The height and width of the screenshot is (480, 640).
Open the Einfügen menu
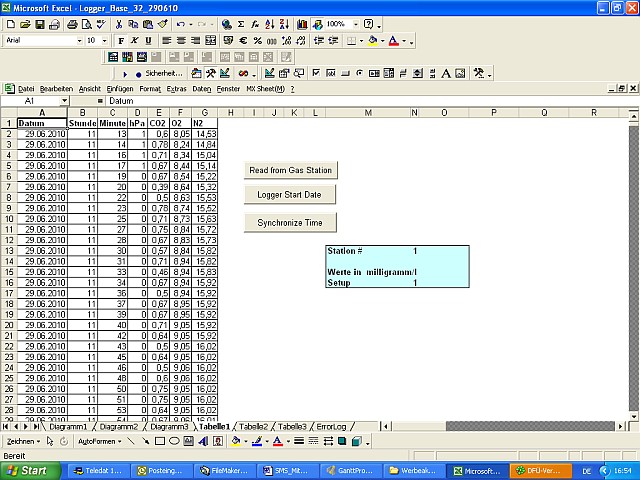(x=120, y=88)
